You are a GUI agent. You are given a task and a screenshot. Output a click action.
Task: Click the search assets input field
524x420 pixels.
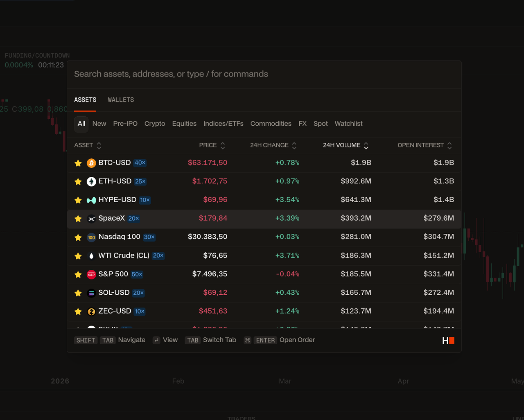click(x=264, y=74)
